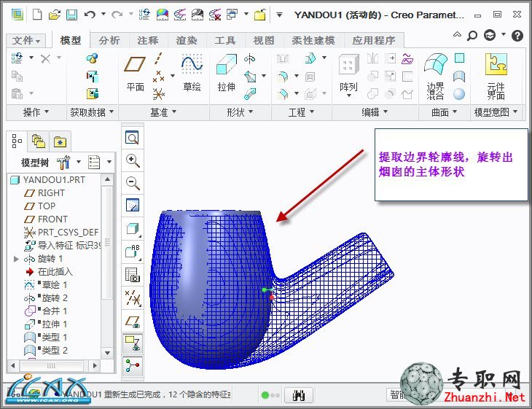Screen dimensions: 532x409
Task: Switch to the Annotate (注释) tab
Action: [x=148, y=40]
